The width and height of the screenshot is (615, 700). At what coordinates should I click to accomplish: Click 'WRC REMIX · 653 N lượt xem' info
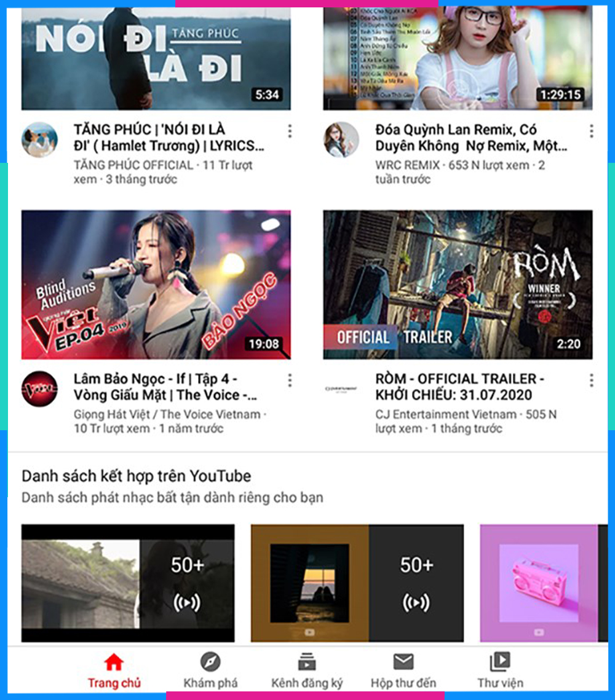pyautogui.click(x=460, y=172)
